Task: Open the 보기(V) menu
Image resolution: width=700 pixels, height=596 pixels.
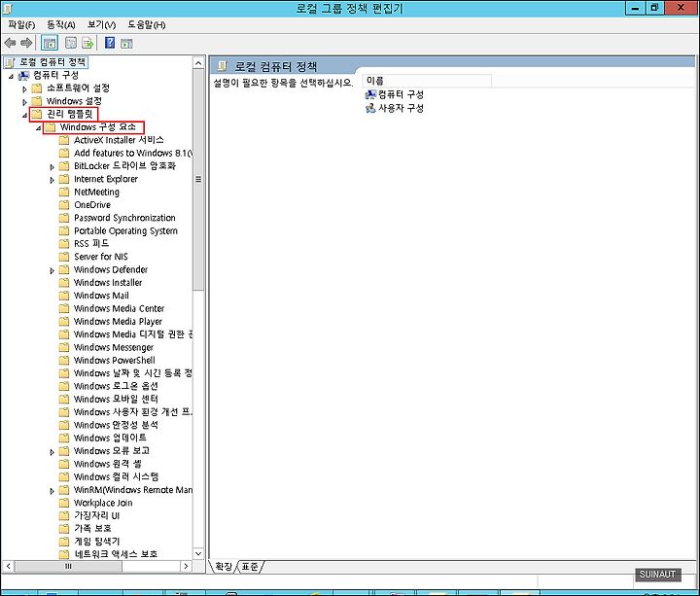Action: (101, 25)
